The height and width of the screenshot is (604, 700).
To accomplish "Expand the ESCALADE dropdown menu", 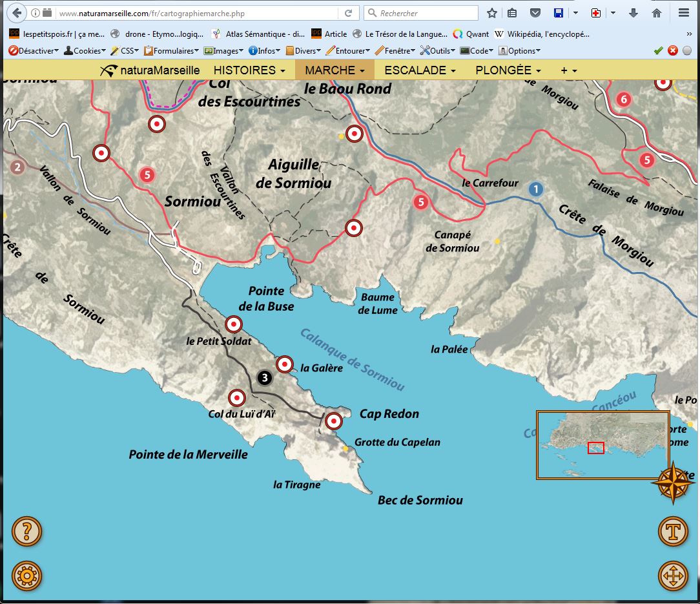I will click(420, 70).
